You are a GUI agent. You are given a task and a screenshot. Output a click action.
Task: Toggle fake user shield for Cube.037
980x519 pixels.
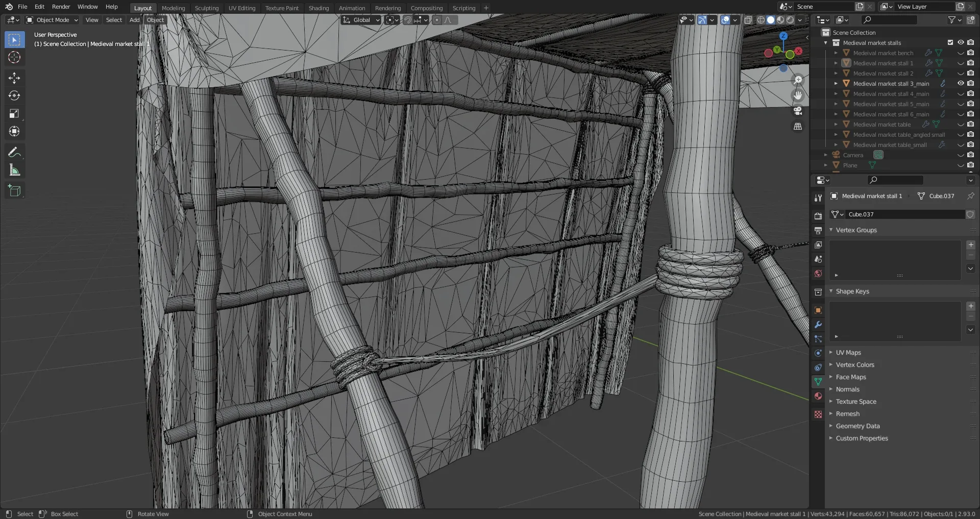coord(970,214)
